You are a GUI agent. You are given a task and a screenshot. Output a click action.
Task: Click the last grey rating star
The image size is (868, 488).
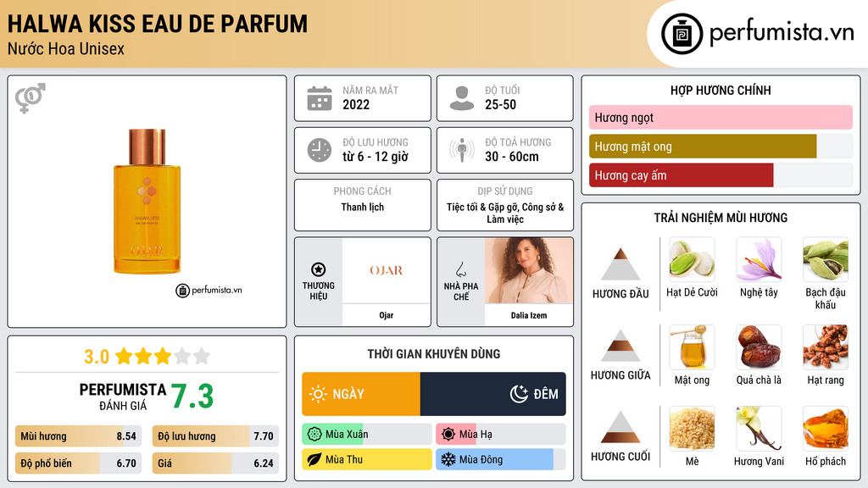click(202, 356)
